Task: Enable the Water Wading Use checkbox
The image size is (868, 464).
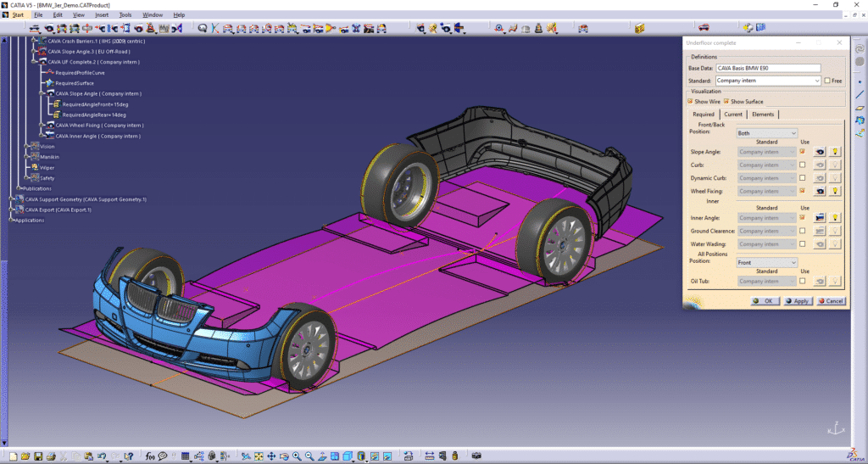Action: pyautogui.click(x=802, y=243)
